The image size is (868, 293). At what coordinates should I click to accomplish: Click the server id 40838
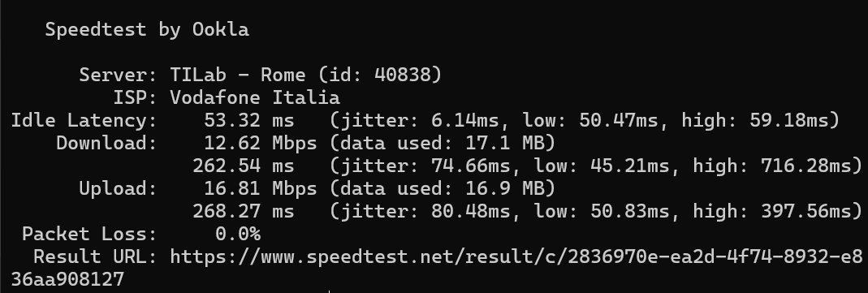tap(403, 75)
